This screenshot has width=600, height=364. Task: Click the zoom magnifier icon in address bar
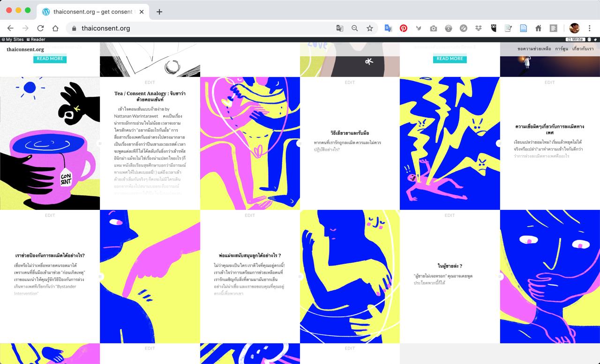355,28
